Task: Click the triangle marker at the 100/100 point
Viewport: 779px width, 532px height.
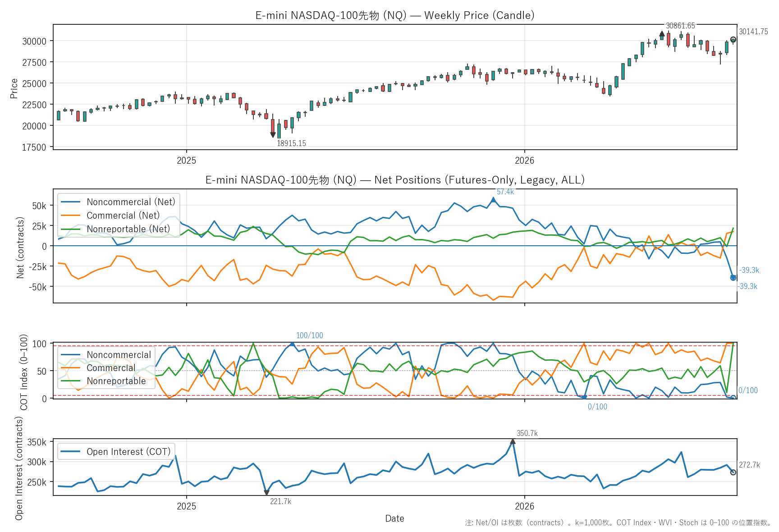Action: [x=292, y=344]
